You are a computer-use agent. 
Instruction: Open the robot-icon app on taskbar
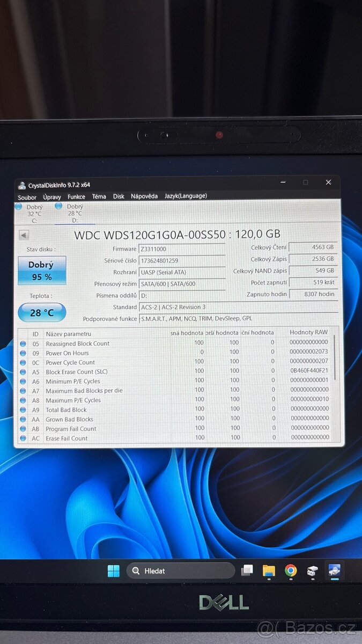point(313,571)
